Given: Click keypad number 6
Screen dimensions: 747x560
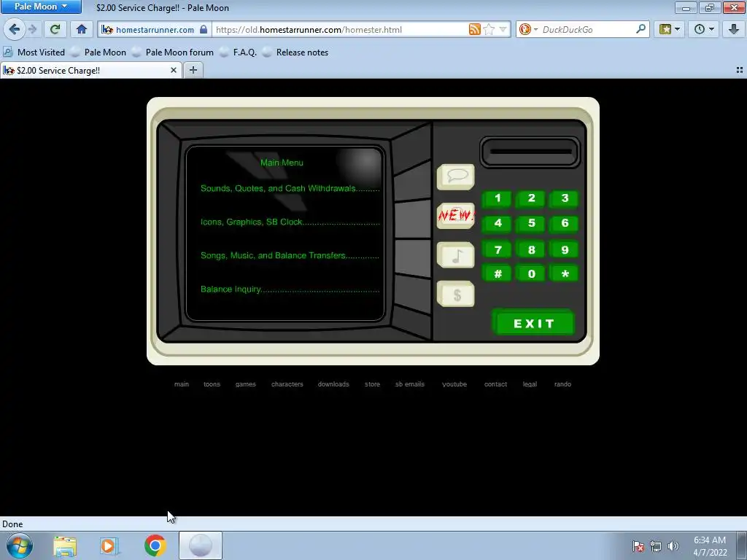Looking at the screenshot, I should point(564,223).
